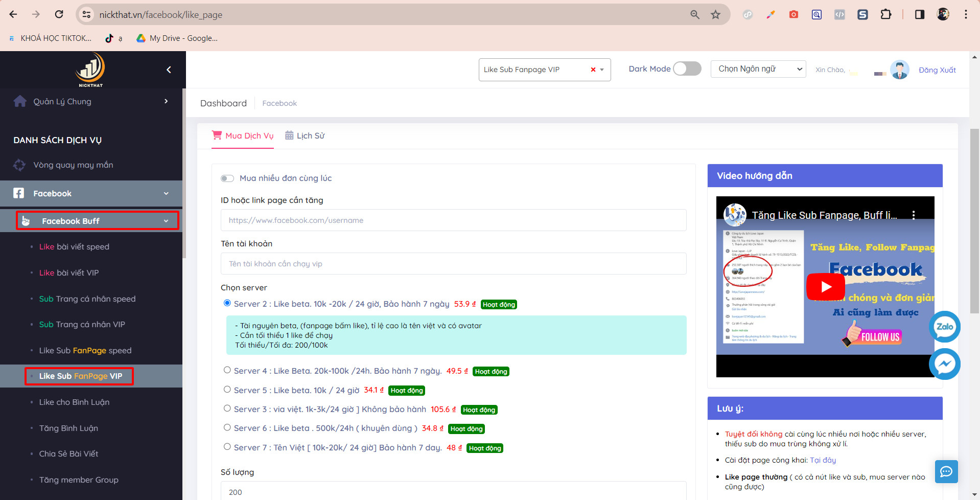Click the browser address bar URL
Screen dimensions: 980x500
160,15
